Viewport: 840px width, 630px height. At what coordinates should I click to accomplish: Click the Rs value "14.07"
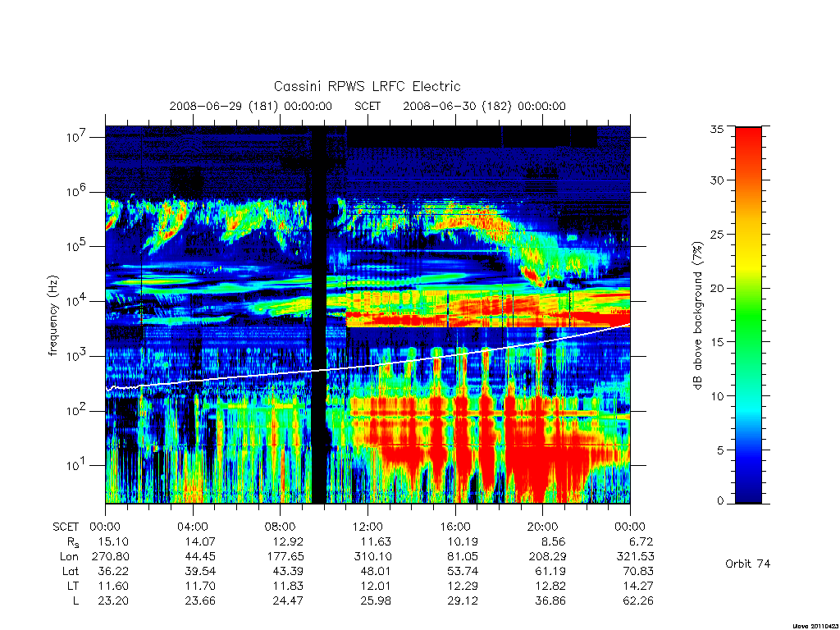(x=200, y=541)
